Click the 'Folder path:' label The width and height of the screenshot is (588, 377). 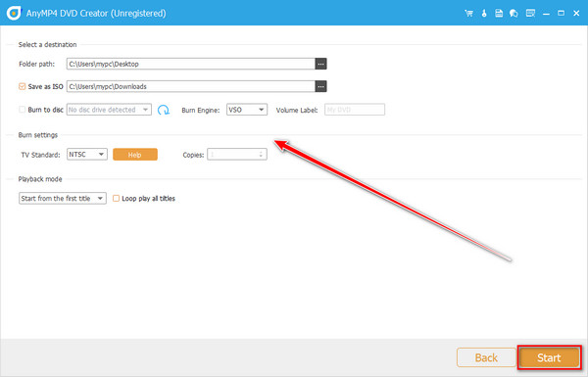pyautogui.click(x=37, y=64)
